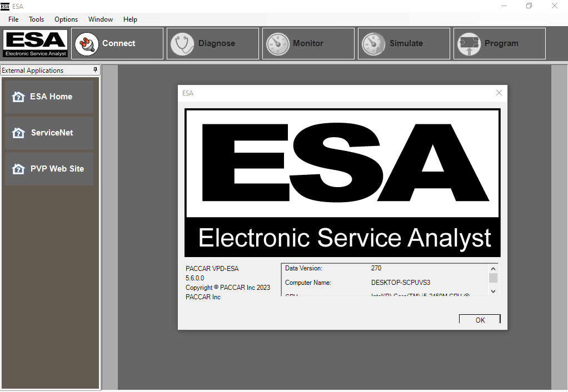Close the ESA about dialog
568x392 pixels.
click(499, 93)
